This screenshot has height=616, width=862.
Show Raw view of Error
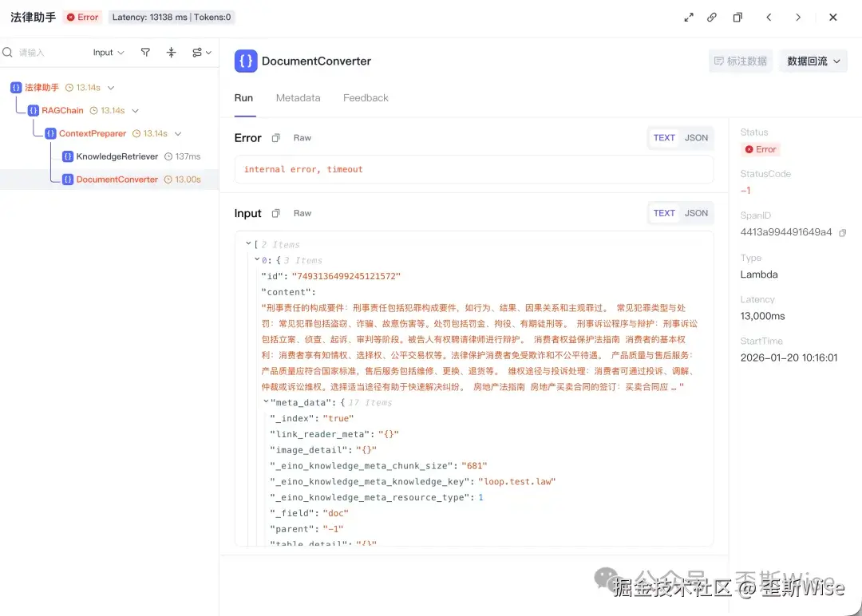coord(302,138)
